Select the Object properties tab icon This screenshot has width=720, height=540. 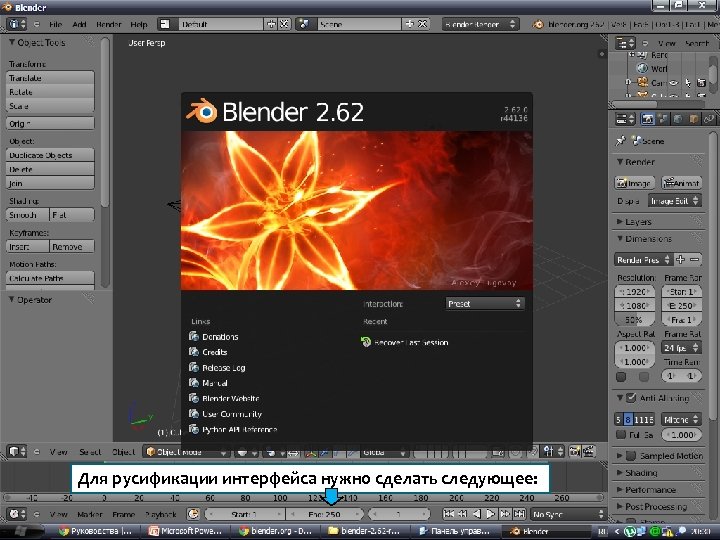tap(693, 119)
